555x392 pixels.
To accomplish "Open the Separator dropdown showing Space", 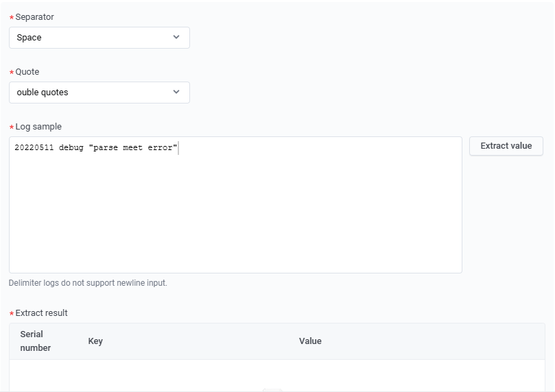I will tap(99, 38).
